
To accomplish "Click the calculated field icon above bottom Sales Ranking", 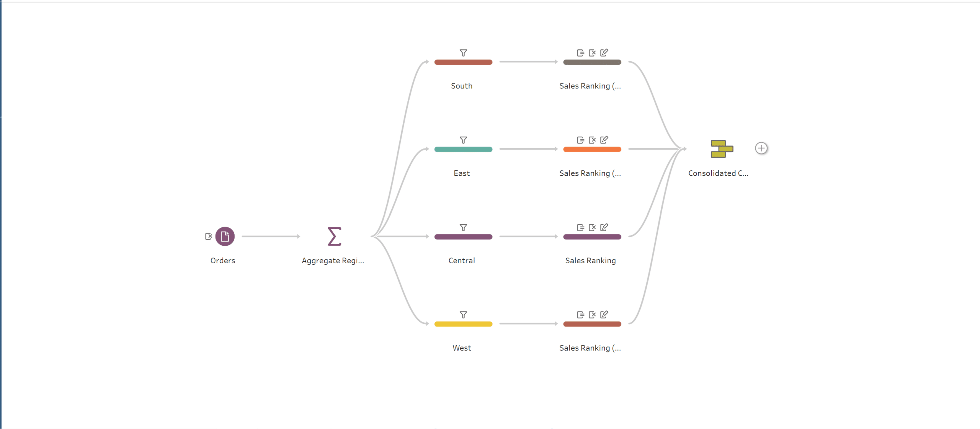I will 580,315.
